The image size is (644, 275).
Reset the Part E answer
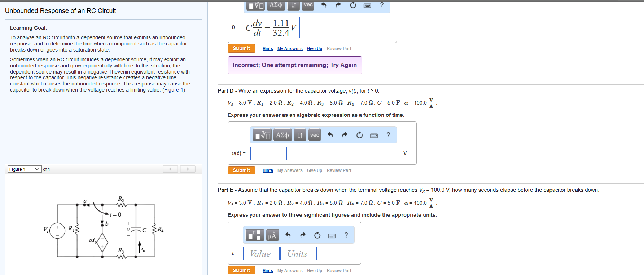(317, 235)
